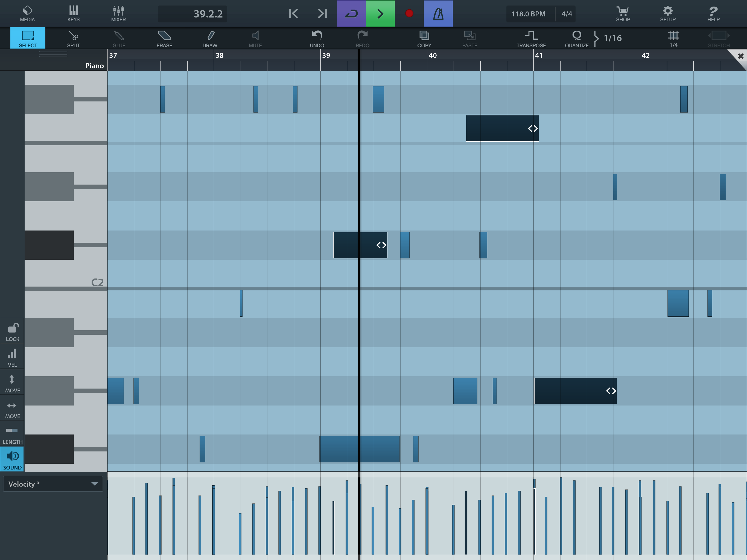Disable the Sound preview toggle

(13, 459)
